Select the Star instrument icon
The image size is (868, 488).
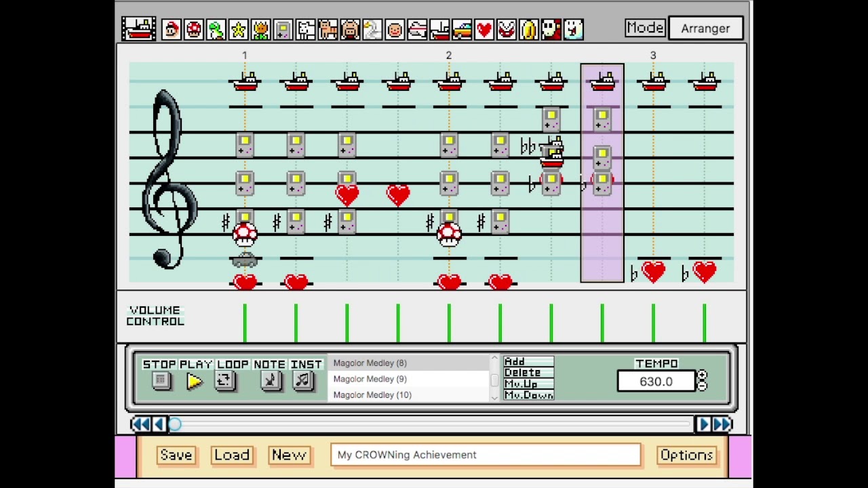pos(239,29)
